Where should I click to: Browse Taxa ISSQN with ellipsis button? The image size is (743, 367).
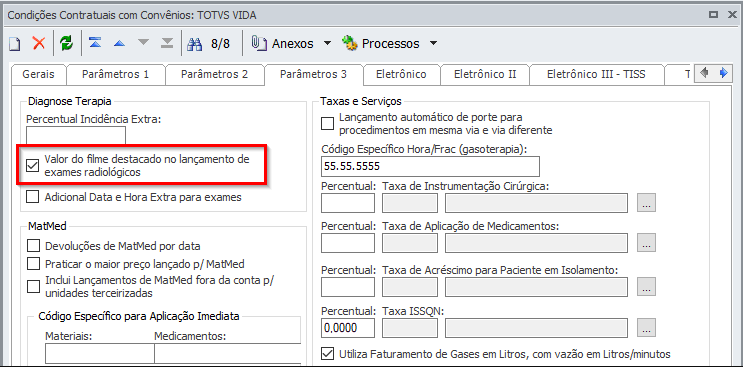point(647,327)
